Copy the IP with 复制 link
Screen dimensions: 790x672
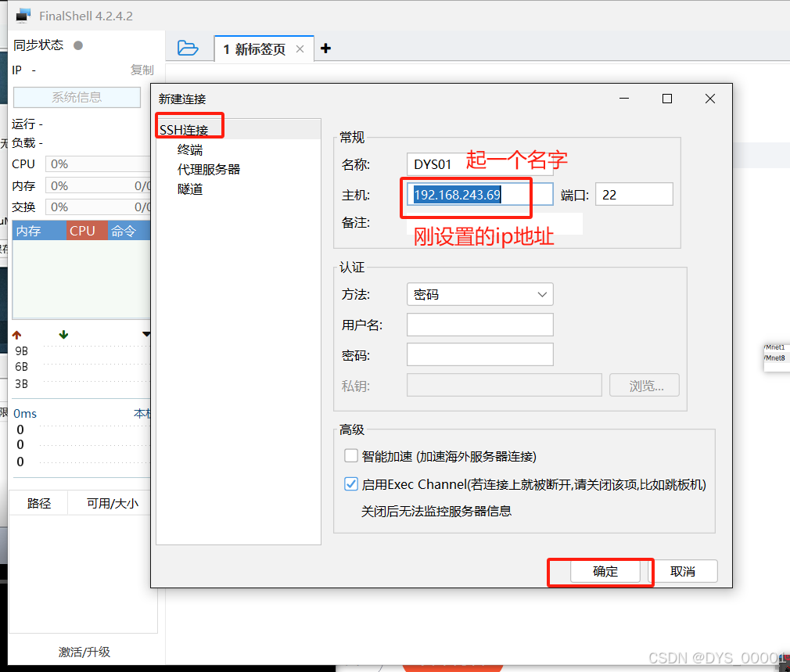coord(142,70)
